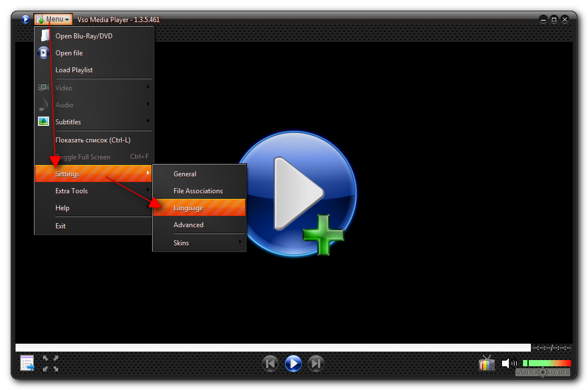Click the playlist icon in bottom bar
Viewport: 588px width, 390px height.
[27, 363]
